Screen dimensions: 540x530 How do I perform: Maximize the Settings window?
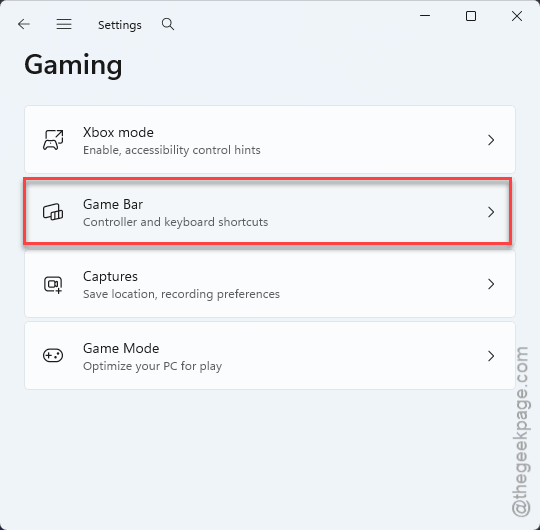(471, 16)
